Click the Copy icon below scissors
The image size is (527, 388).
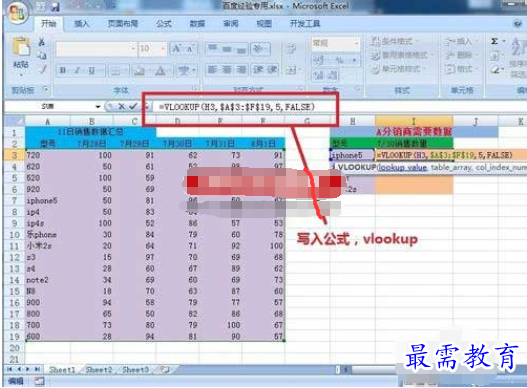tap(41, 55)
